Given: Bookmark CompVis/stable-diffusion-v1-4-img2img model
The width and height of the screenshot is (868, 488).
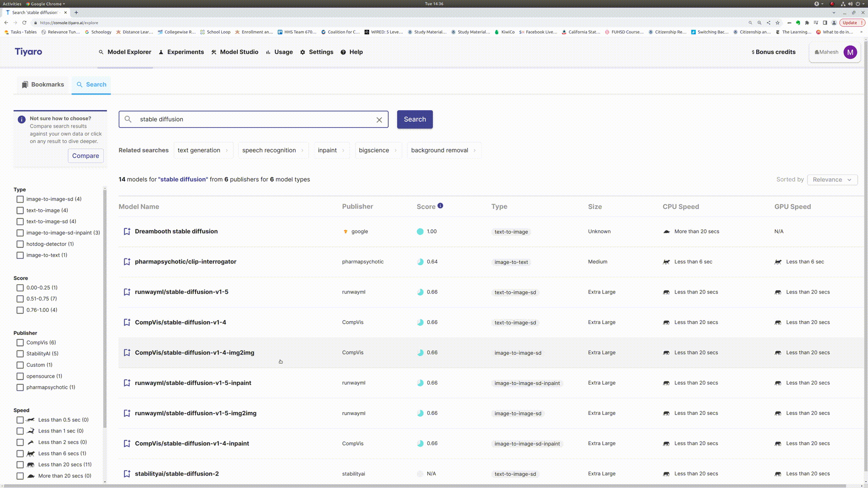Looking at the screenshot, I should [x=127, y=352].
